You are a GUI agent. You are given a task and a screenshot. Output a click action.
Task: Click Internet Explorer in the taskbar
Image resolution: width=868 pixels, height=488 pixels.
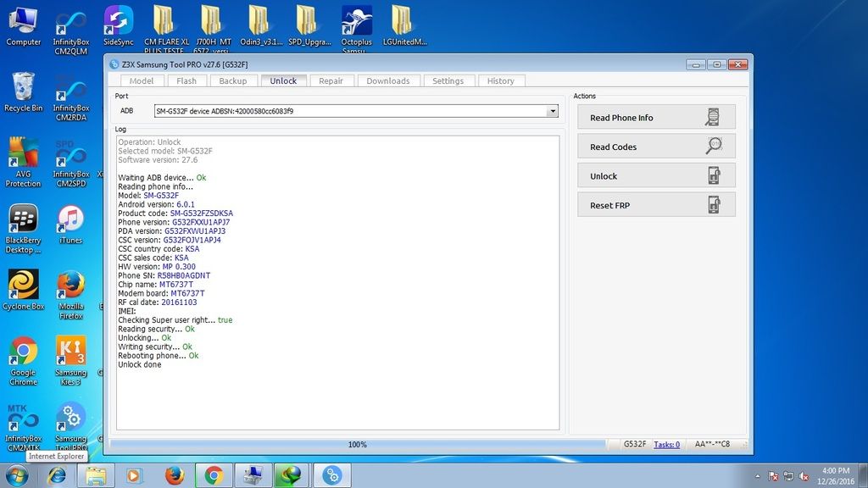pyautogui.click(x=56, y=475)
